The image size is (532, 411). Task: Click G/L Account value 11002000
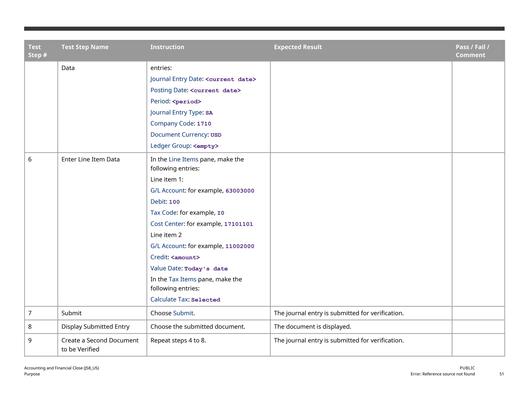point(240,246)
